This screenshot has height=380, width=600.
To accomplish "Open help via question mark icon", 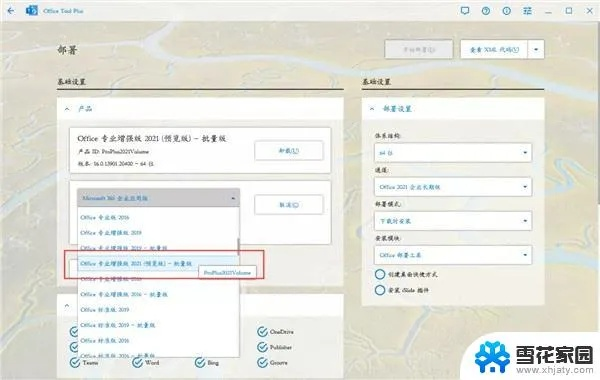I will click(x=486, y=11).
